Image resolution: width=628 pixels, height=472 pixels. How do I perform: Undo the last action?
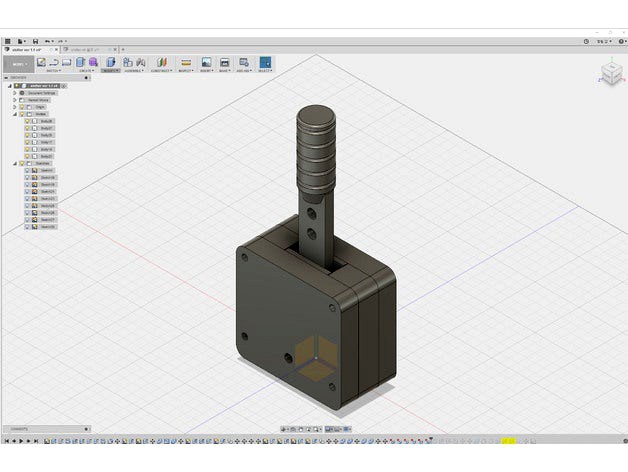click(x=48, y=41)
